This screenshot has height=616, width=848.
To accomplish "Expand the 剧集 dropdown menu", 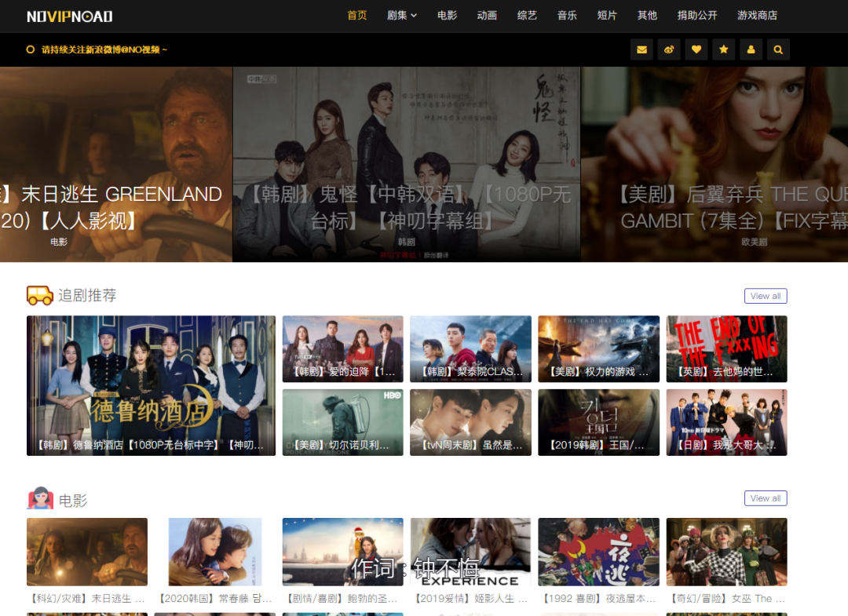I will click(402, 16).
